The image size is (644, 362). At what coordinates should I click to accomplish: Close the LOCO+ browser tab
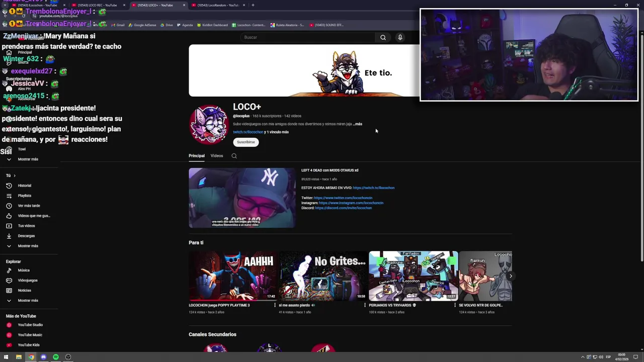coord(184,5)
